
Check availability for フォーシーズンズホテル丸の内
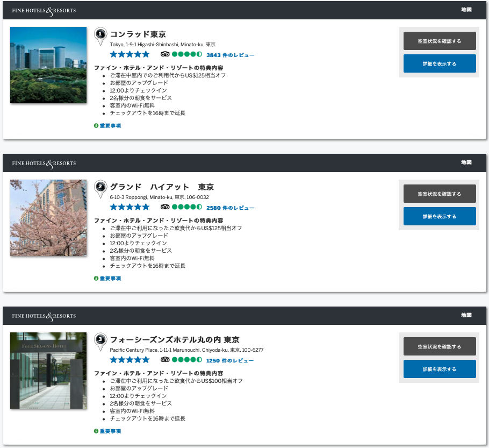pos(440,346)
